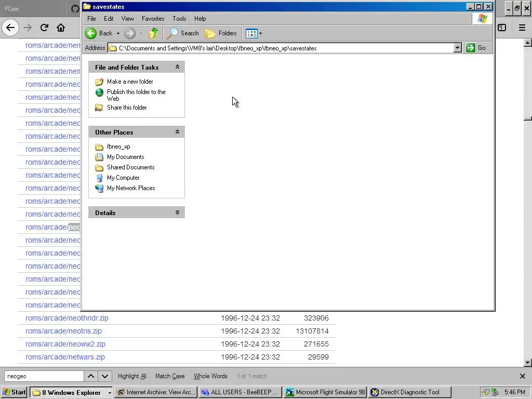Share this folder
The image size is (532, 399).
pos(127,108)
